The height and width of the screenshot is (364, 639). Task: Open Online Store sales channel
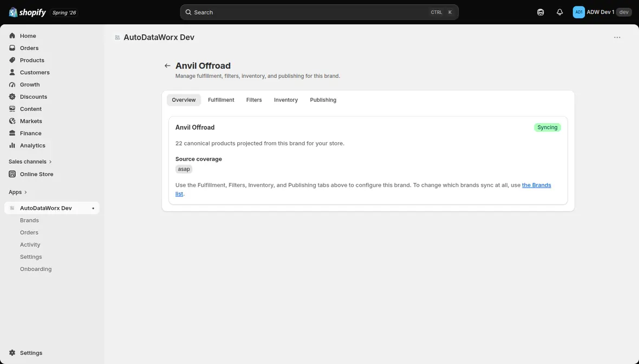pyautogui.click(x=37, y=174)
